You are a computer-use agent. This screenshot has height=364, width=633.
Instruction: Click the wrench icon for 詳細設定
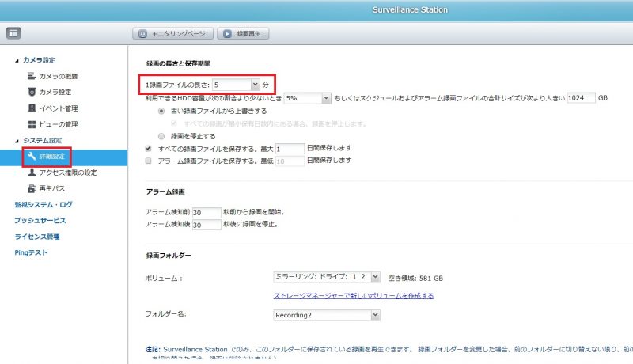32,156
